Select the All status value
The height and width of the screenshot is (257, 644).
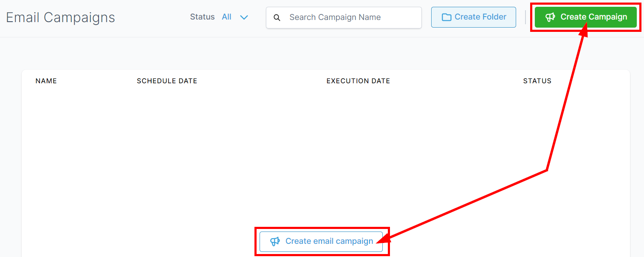227,17
